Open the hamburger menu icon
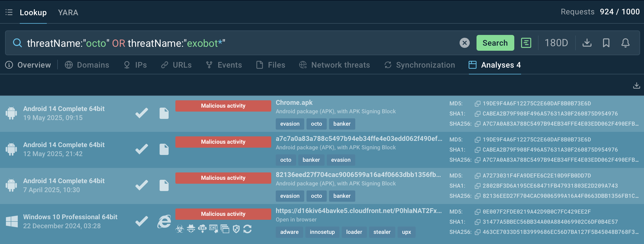Image resolution: width=644 pixels, height=244 pixels. click(x=9, y=12)
